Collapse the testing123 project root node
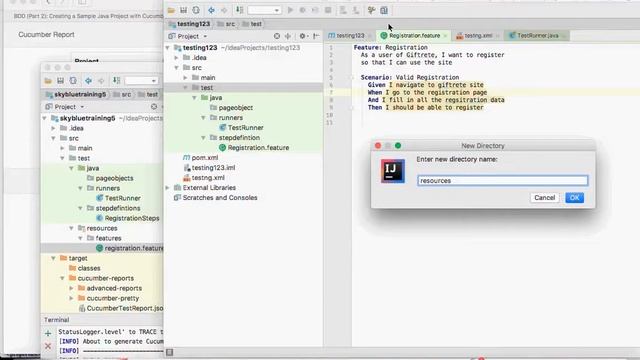Image resolution: width=640 pixels, height=360 pixels. coord(167,48)
